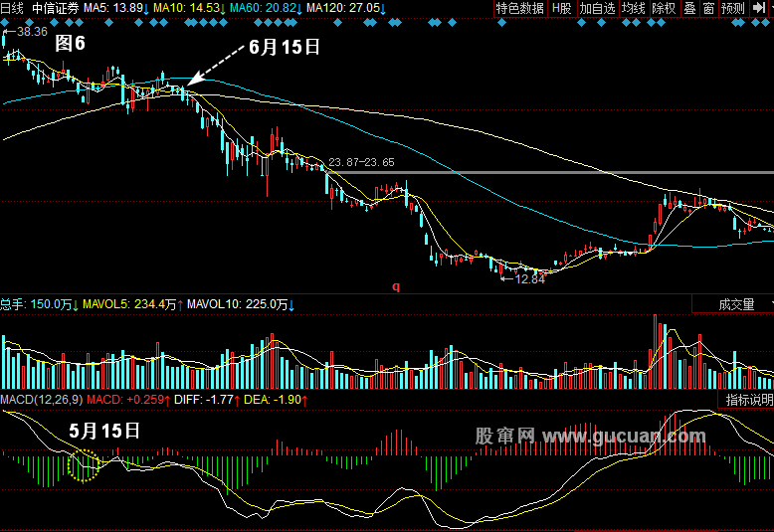Click the 窗 multi-window button
The width and height of the screenshot is (774, 532).
pos(708,8)
